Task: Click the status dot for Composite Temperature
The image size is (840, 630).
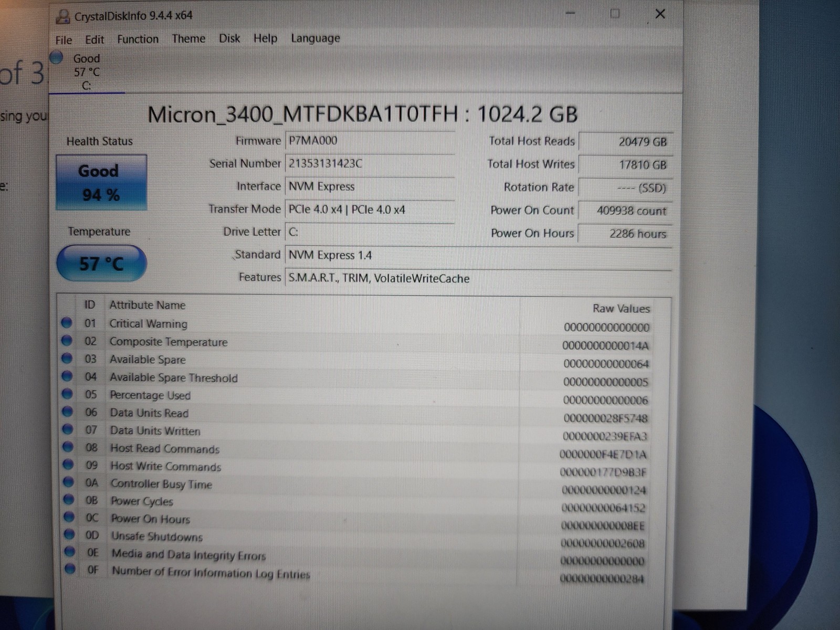Action: (67, 341)
